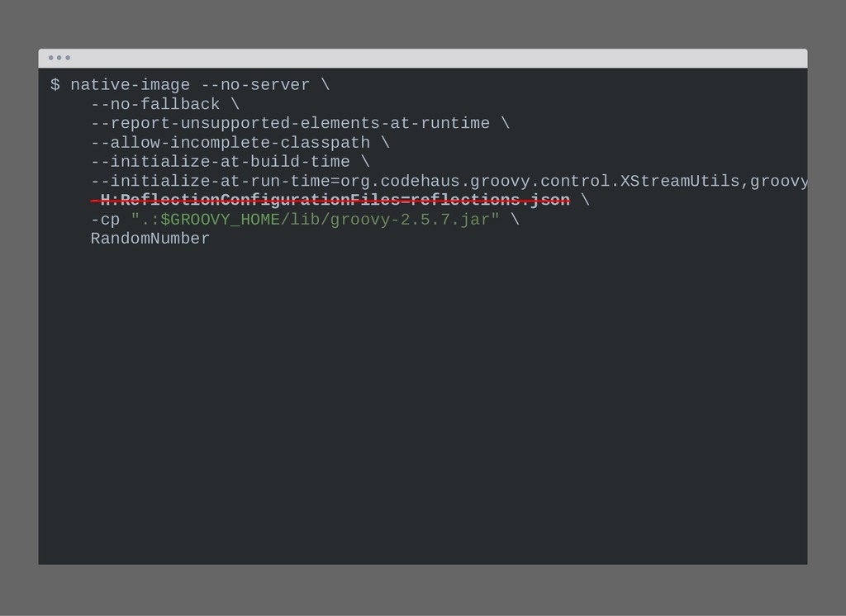Viewport: 846px width, 616px height.
Task: Click the green groovy-2.5.7.jar classpath string
Action: tap(315, 220)
